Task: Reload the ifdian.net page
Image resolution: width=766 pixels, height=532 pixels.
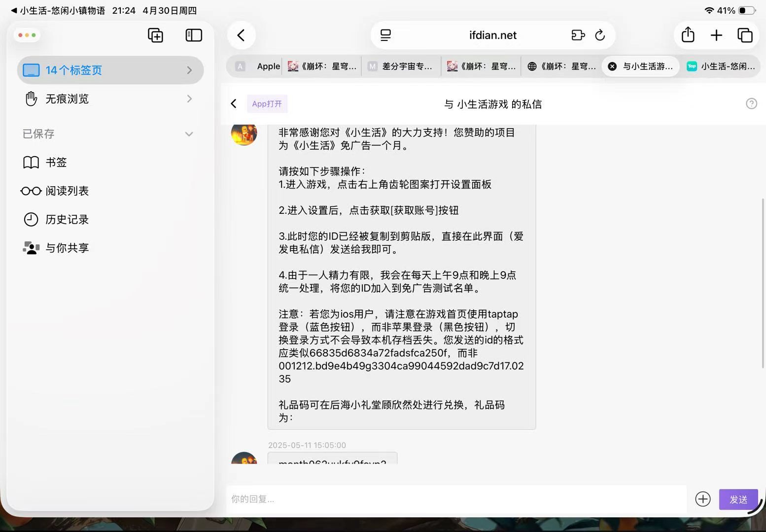Action: (600, 35)
